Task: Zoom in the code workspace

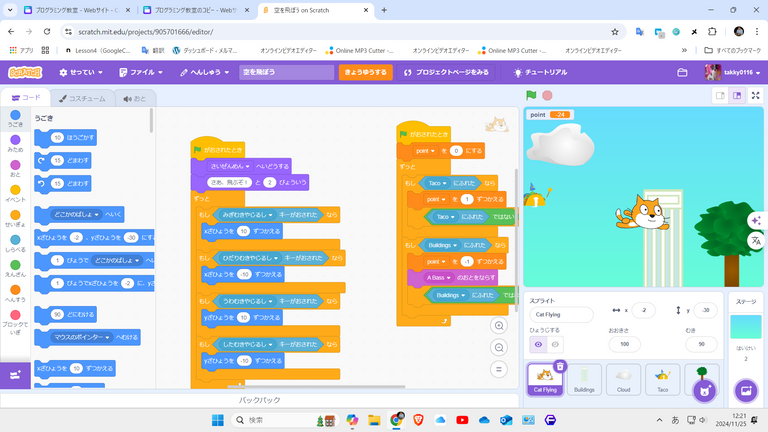Action: coord(499,326)
